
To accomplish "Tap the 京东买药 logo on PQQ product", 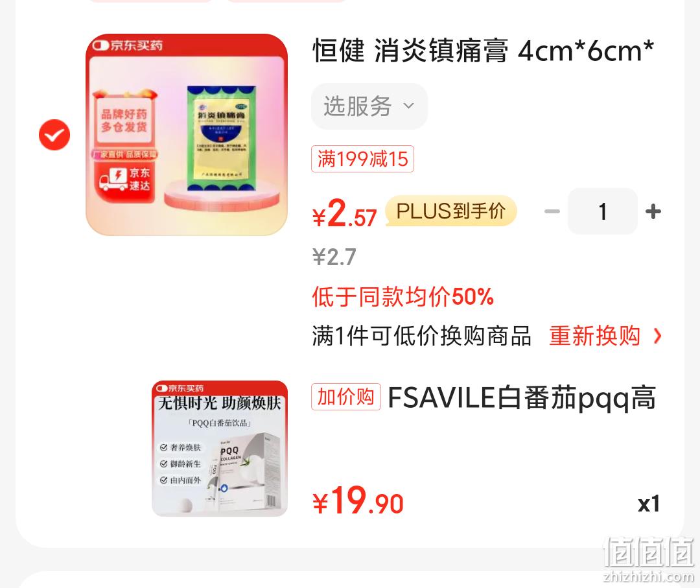I will [180, 388].
